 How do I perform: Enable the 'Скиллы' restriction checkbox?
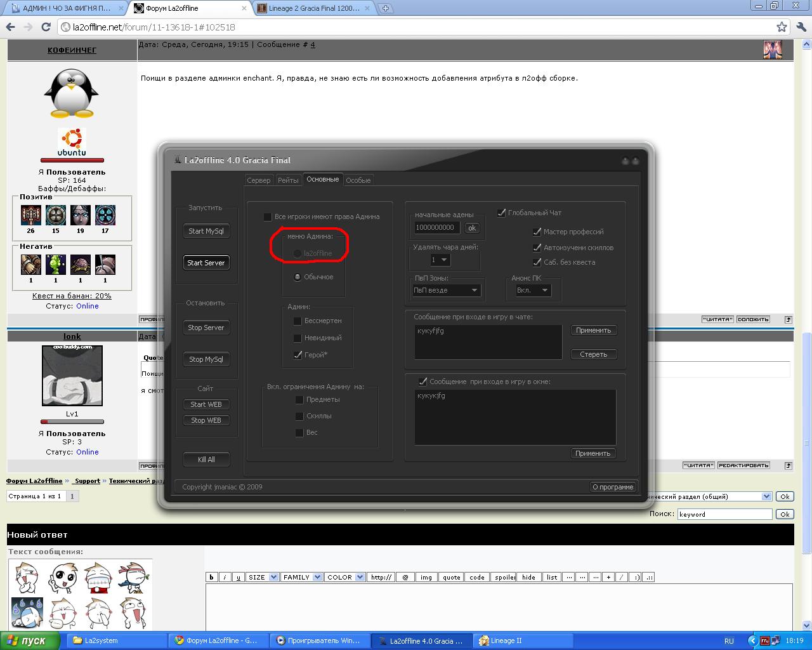[x=299, y=416]
